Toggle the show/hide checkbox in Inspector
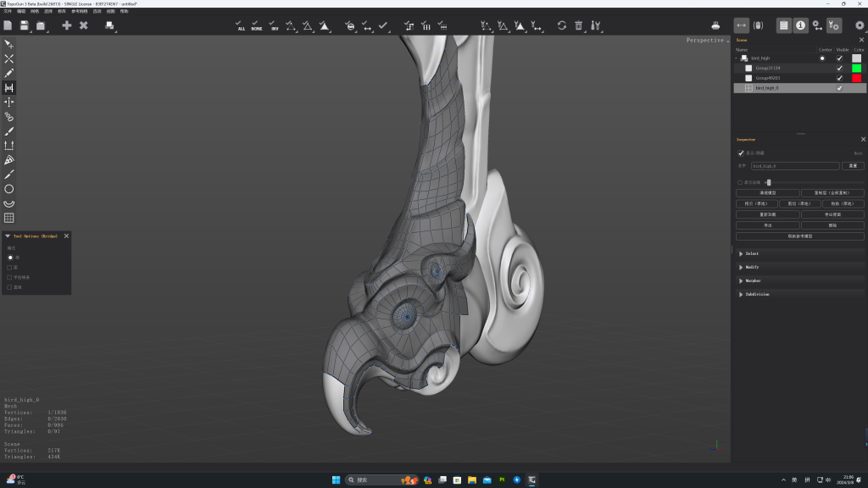This screenshot has height=488, width=868. (741, 153)
